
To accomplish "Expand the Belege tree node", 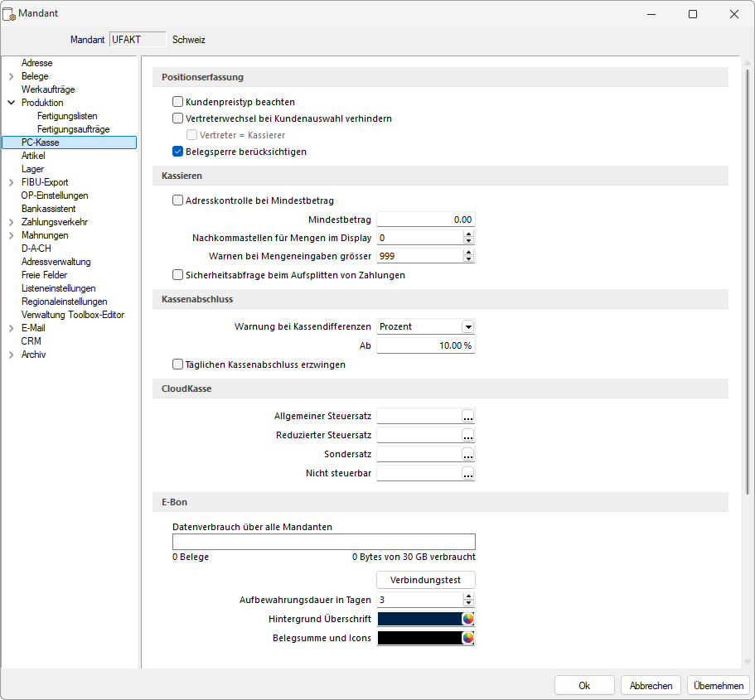I will [x=12, y=76].
